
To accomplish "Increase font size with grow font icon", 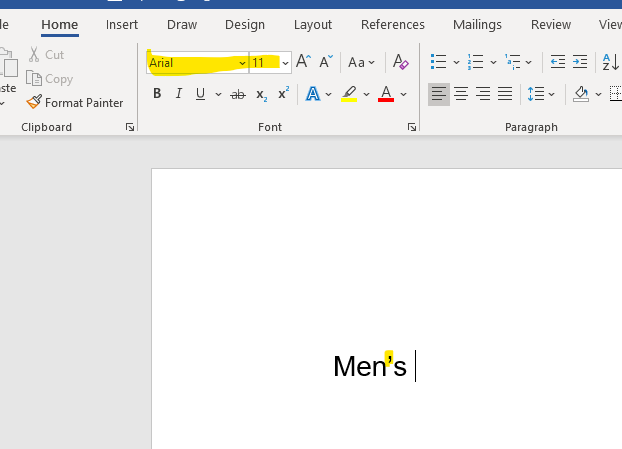I will [x=303, y=62].
